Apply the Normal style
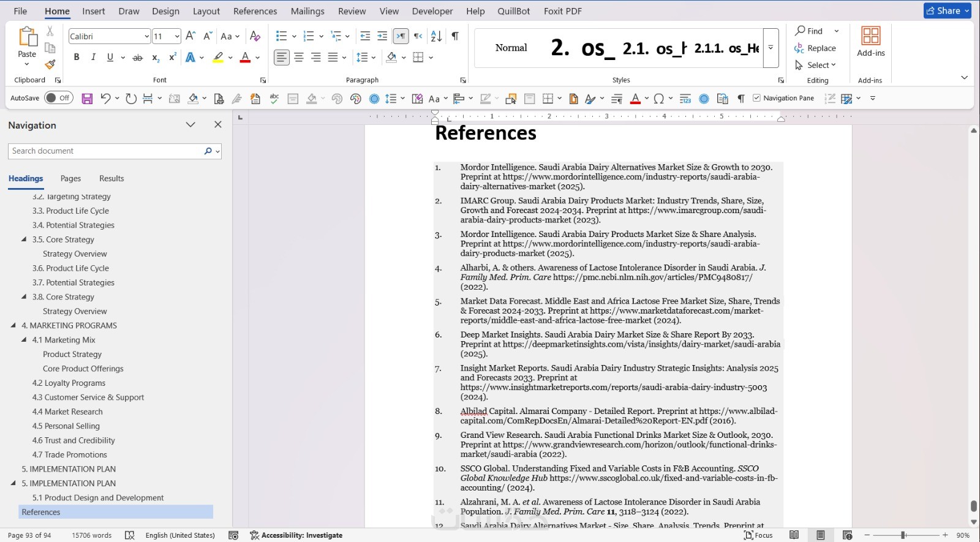This screenshot has width=980, height=542. [x=511, y=48]
